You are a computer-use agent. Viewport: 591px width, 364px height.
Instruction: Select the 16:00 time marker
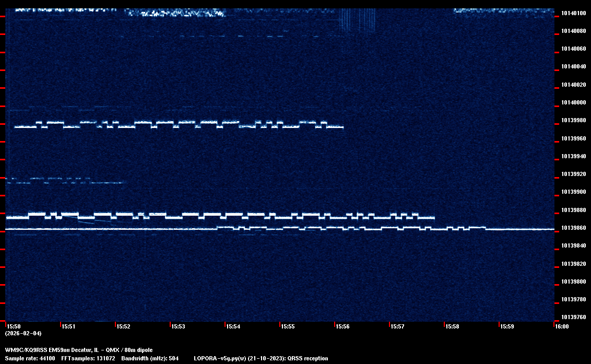pos(562,326)
